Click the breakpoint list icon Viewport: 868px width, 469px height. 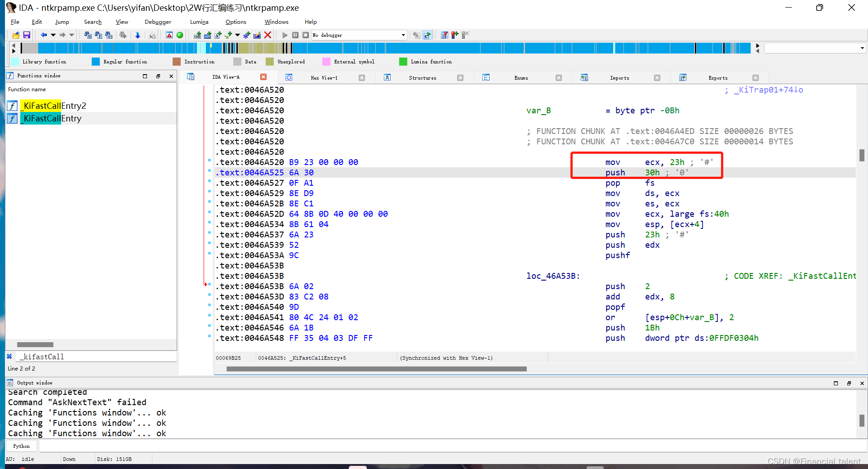coord(444,35)
